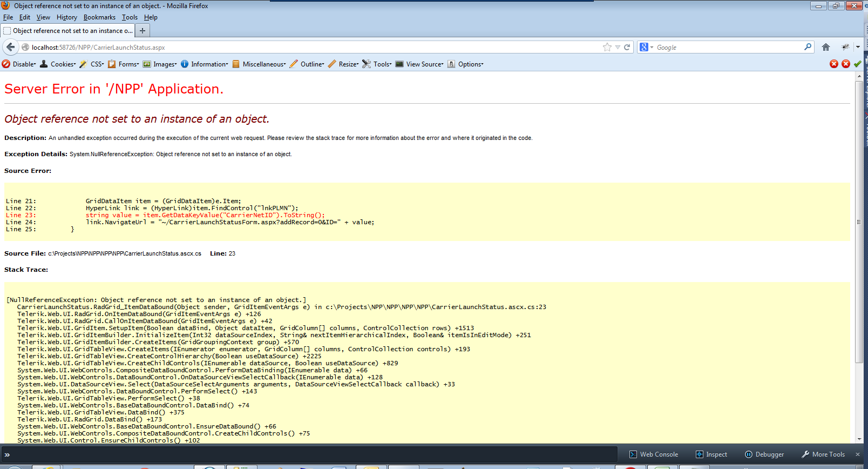This screenshot has height=469, width=868.
Task: Expand the Images toolbar menu
Action: coord(160,64)
